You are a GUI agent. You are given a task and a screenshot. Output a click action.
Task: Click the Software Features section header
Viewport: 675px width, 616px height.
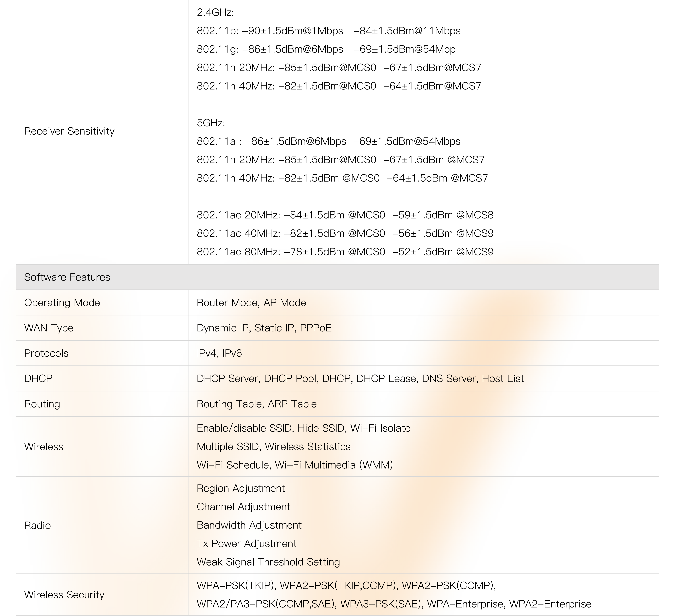(67, 277)
